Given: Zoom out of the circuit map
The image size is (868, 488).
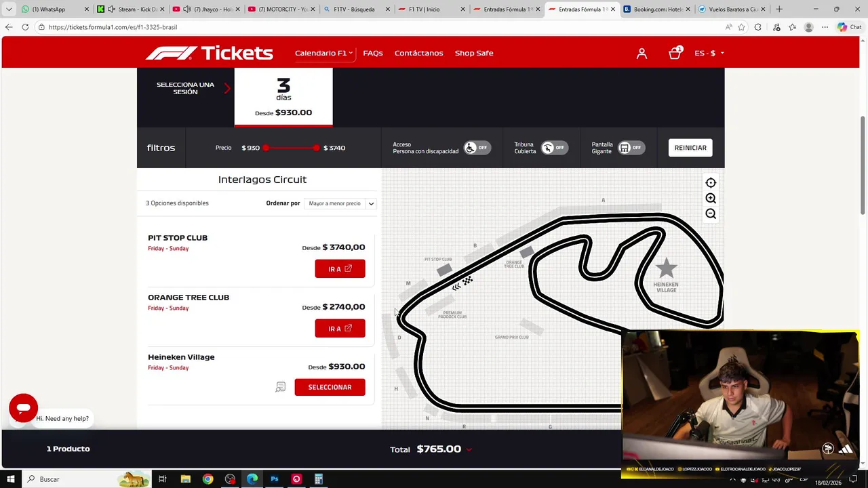Looking at the screenshot, I should (711, 214).
